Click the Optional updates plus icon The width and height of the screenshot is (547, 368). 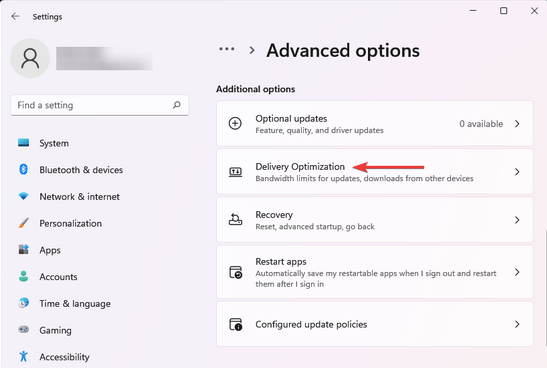pyautogui.click(x=235, y=123)
